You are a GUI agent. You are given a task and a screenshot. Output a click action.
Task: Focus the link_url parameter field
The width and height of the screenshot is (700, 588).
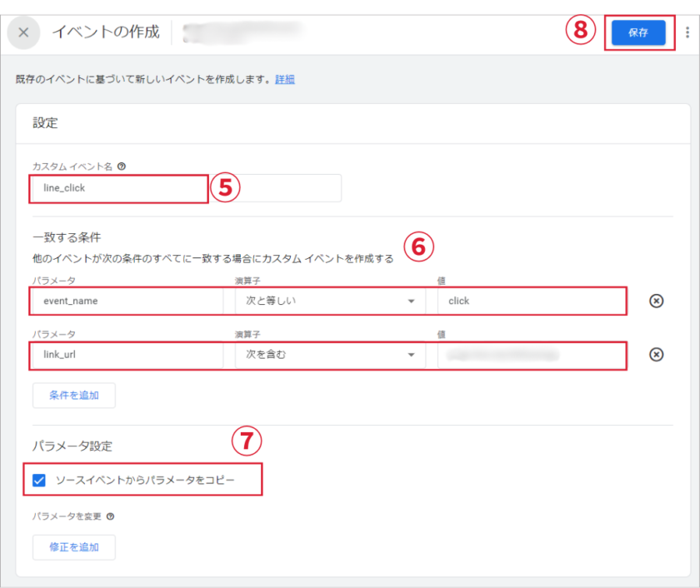[x=127, y=355]
